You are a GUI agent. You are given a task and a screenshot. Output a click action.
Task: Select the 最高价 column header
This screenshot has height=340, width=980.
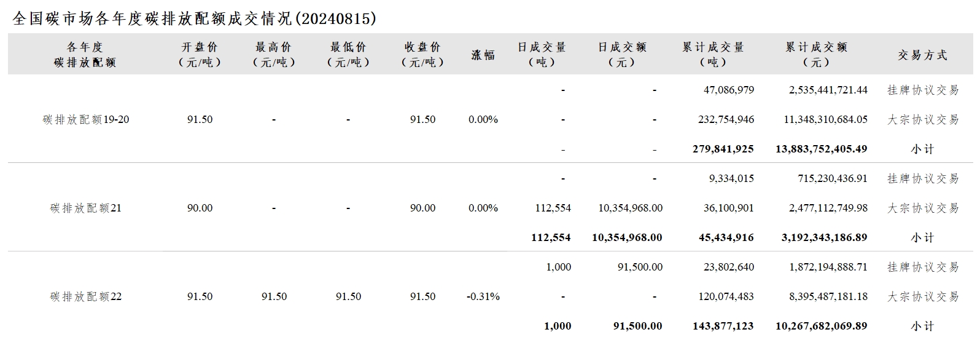point(274,55)
